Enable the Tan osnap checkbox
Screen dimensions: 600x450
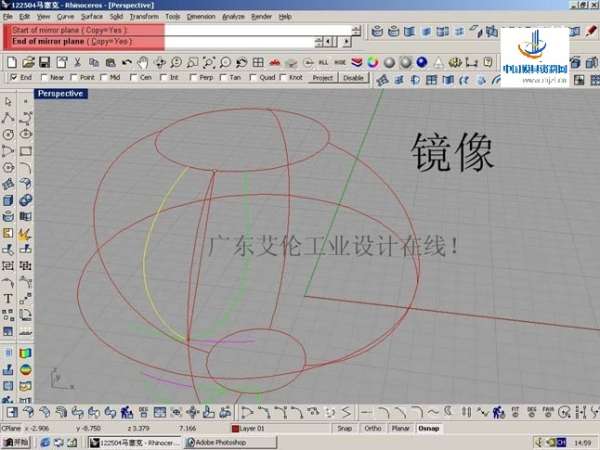pos(223,77)
